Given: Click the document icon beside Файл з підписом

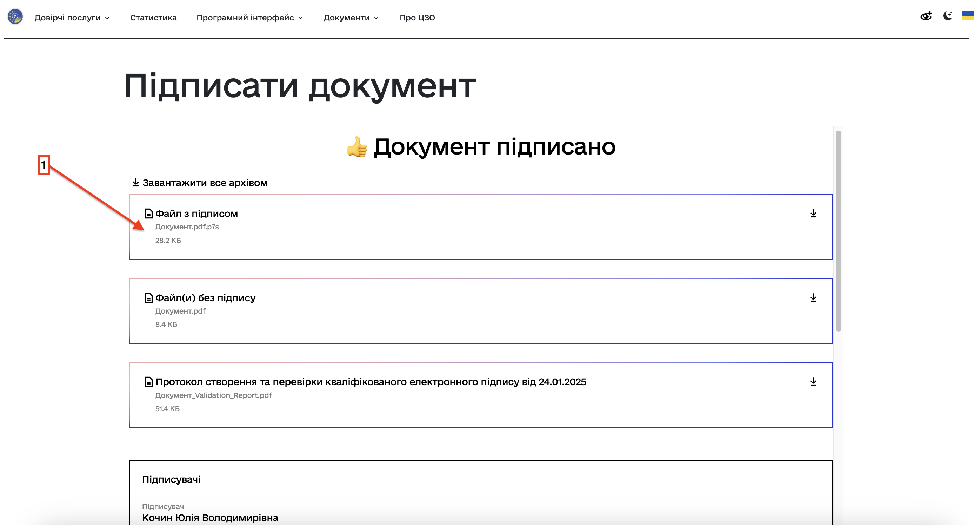Looking at the screenshot, I should tap(148, 214).
